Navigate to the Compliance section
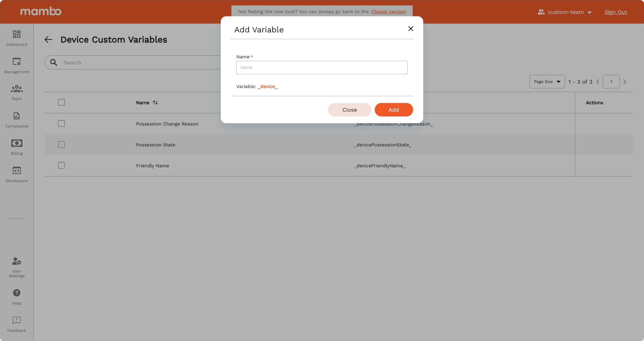This screenshot has height=341, width=644. [16, 119]
